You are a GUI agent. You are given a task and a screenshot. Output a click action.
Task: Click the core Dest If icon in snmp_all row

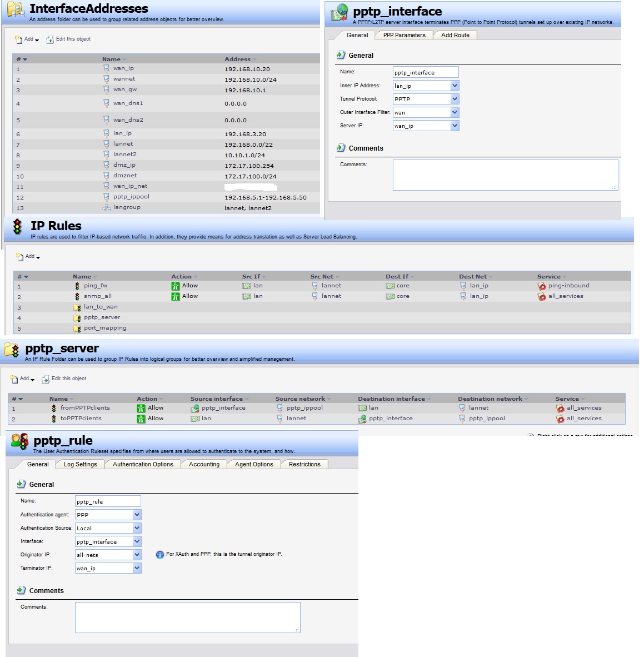click(x=390, y=297)
